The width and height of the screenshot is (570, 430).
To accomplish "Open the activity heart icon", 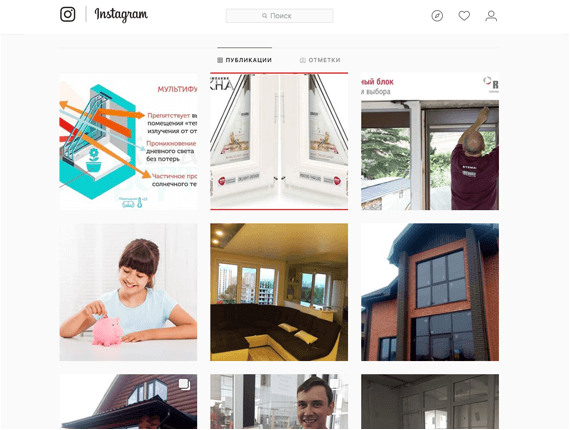I will (x=464, y=16).
